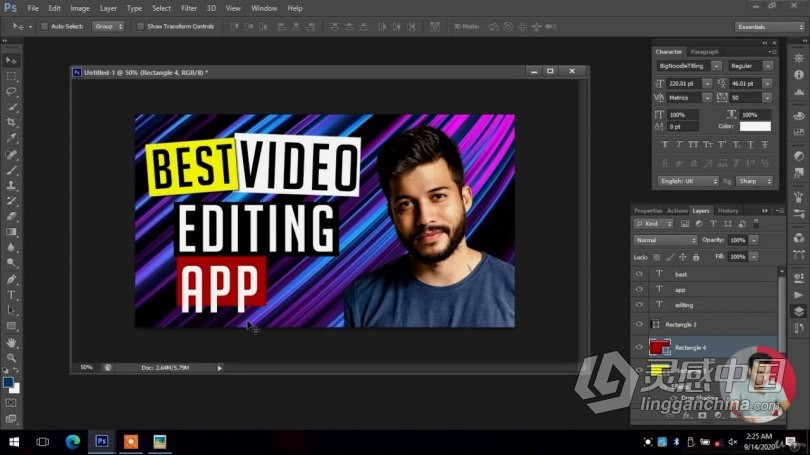Screen dimensions: 810x455
Task: Open the font size 220.01 pt dropdown
Action: (x=707, y=84)
